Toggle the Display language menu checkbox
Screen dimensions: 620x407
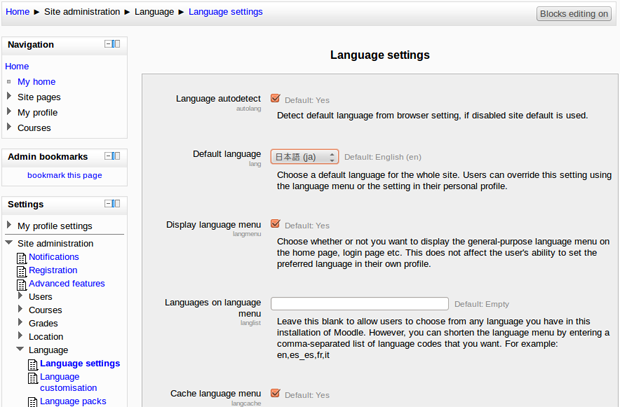275,224
